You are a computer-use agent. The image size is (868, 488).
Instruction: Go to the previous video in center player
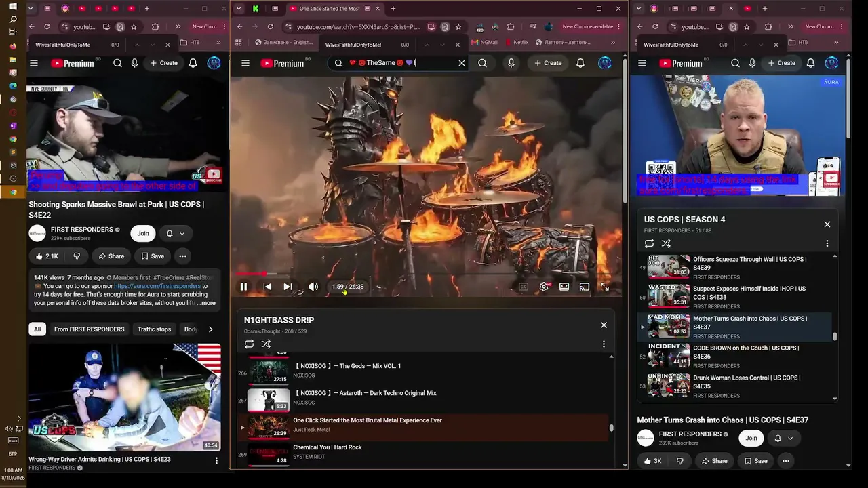click(267, 287)
